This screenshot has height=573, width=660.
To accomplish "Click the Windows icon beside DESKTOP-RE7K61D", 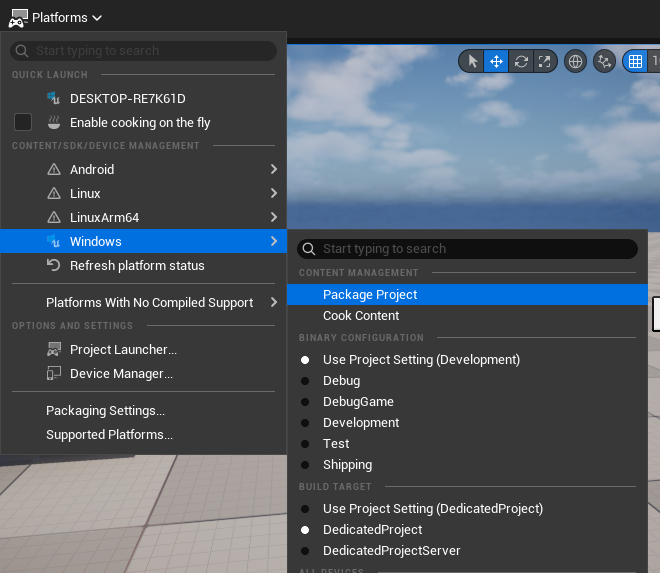I will tap(53, 98).
